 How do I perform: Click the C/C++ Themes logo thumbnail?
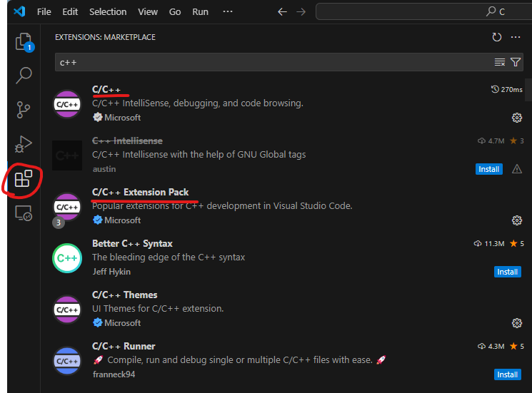pyautogui.click(x=67, y=310)
